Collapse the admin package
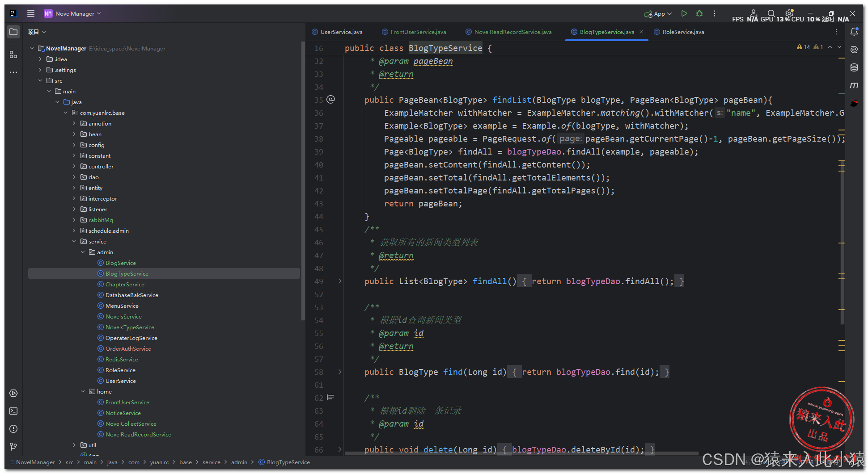Image resolution: width=868 pixels, height=474 pixels. point(83,252)
